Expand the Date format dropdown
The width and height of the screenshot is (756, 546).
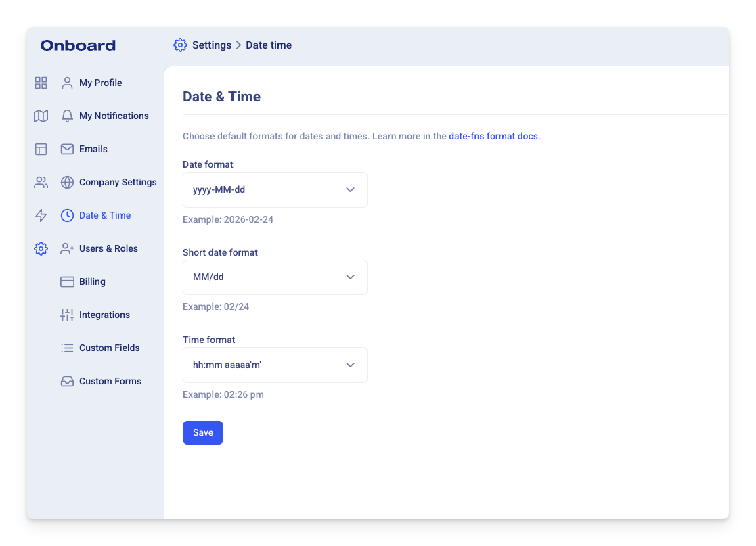point(275,189)
